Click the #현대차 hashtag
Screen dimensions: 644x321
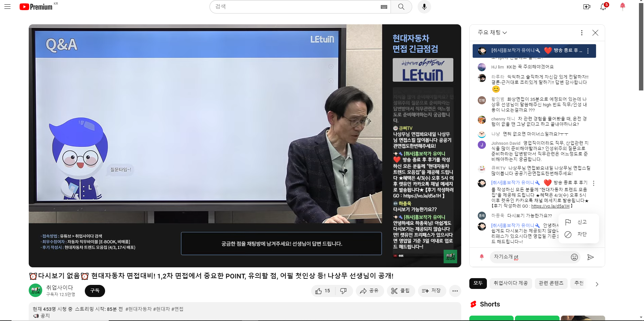pos(162,309)
